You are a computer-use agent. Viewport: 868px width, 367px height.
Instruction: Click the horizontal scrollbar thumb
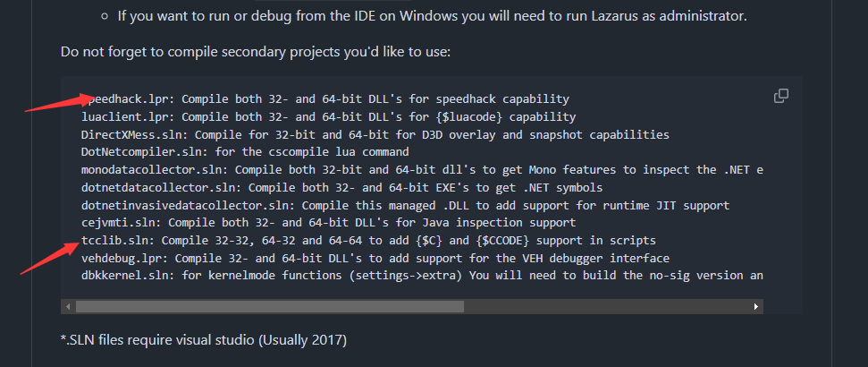(x=268, y=306)
